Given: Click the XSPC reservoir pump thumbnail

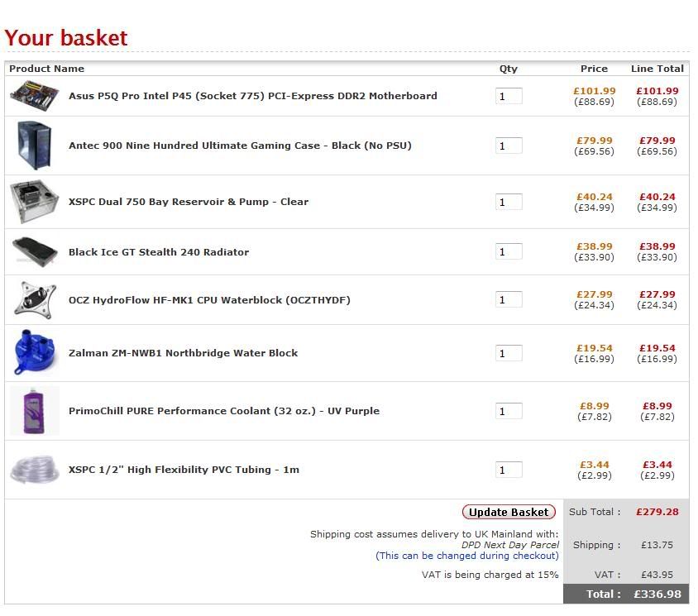Looking at the screenshot, I should 34,202.
